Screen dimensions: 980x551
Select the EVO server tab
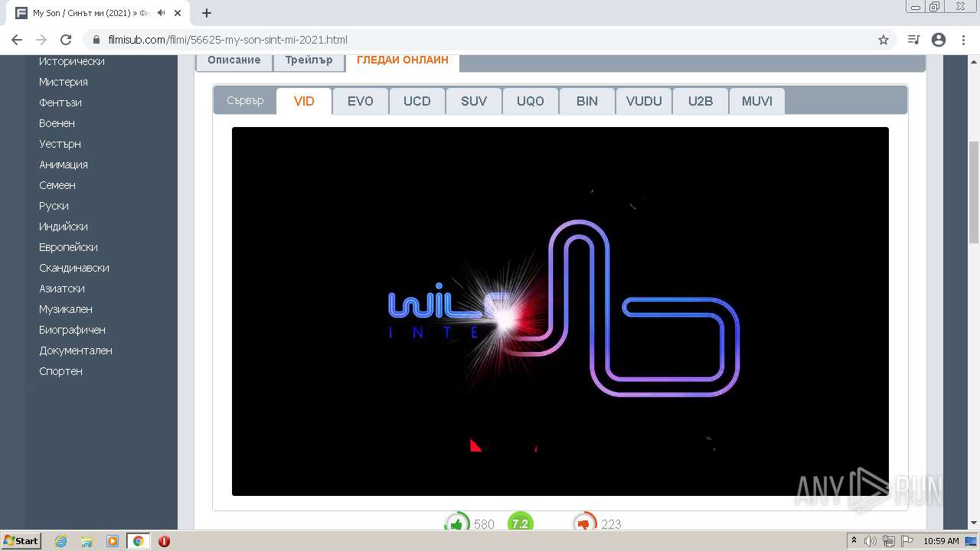click(361, 101)
